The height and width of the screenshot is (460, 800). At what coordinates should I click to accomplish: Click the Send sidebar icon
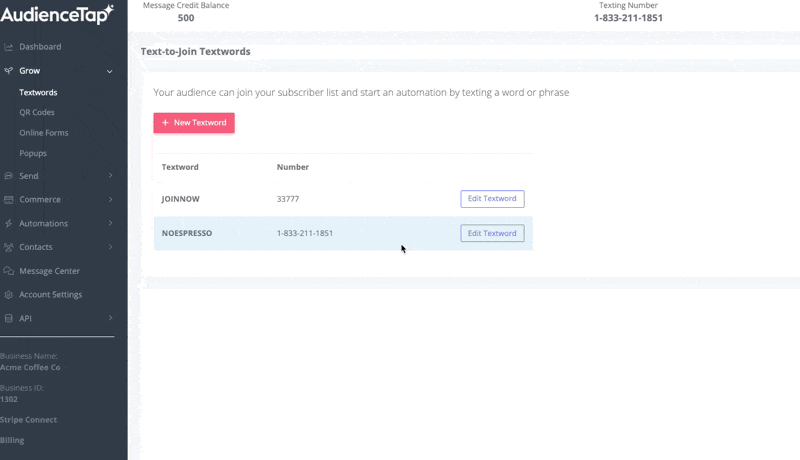pyautogui.click(x=8, y=176)
